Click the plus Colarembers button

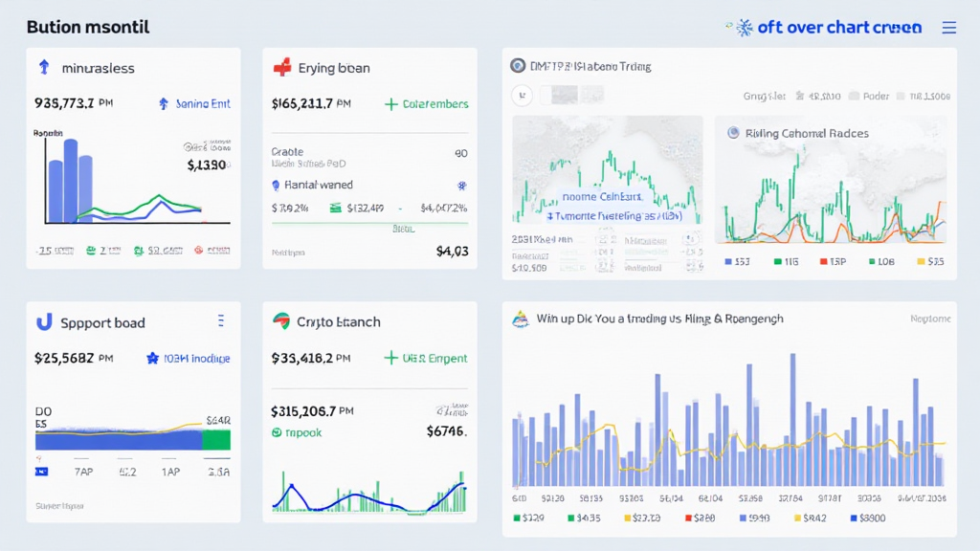(426, 103)
